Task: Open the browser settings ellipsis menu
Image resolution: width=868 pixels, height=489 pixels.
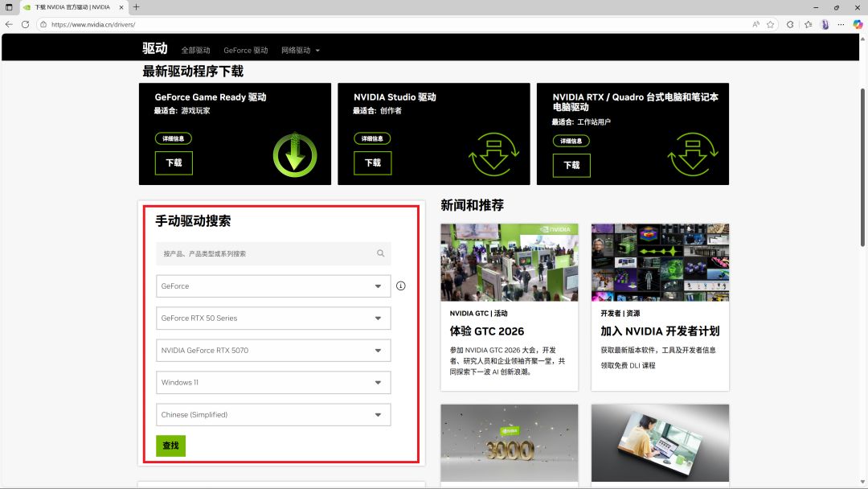Action: coord(841,24)
